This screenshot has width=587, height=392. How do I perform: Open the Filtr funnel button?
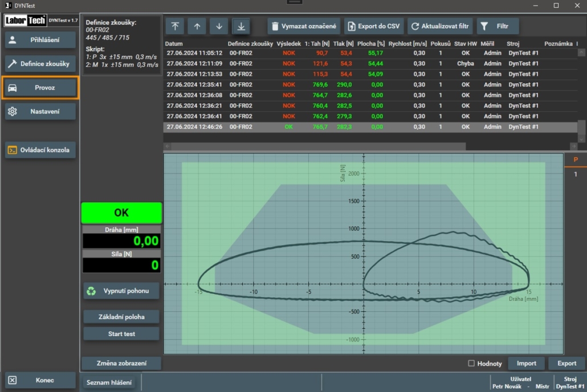coord(497,26)
